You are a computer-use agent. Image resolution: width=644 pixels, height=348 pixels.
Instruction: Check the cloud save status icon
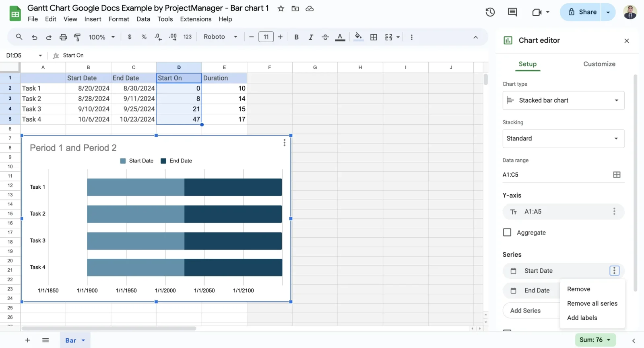pos(310,8)
